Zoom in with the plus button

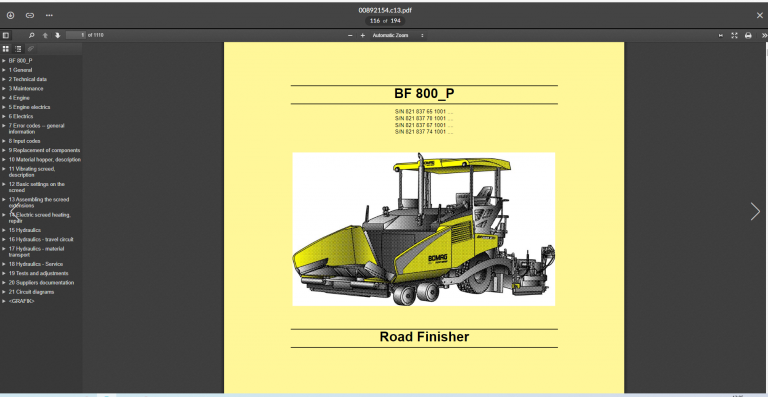coord(362,35)
